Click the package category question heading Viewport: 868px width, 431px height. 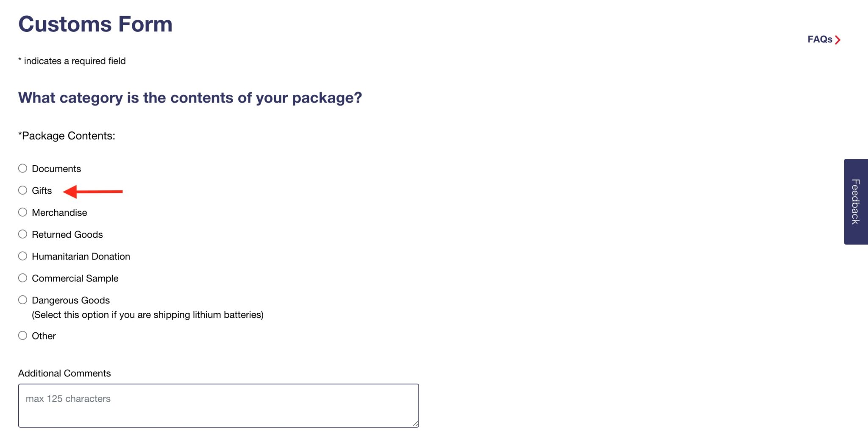click(x=190, y=98)
